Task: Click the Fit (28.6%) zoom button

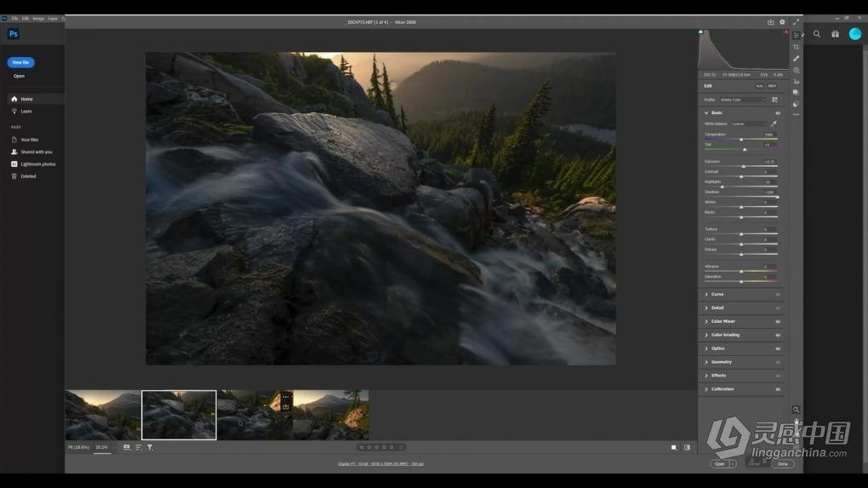Action: pyautogui.click(x=78, y=447)
